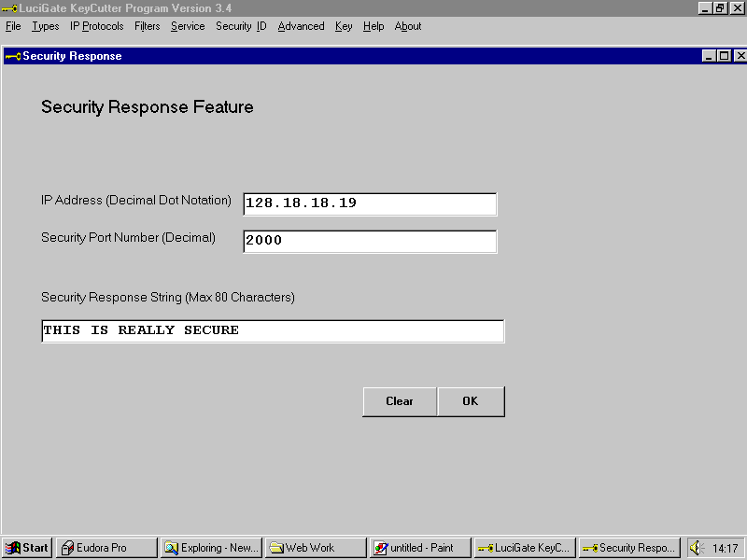
Task: Open Web Work folder from taskbar
Action: pyautogui.click(x=316, y=548)
